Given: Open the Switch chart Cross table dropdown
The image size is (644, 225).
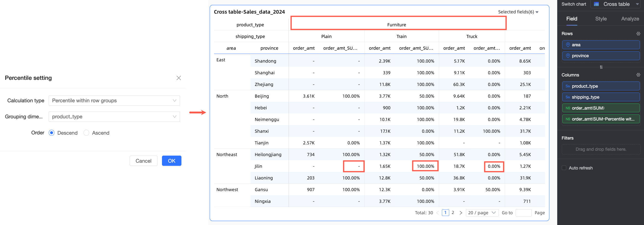Looking at the screenshot, I should pyautogui.click(x=616, y=4).
